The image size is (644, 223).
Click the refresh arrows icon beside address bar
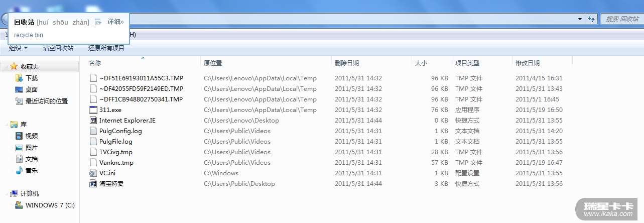[591, 19]
